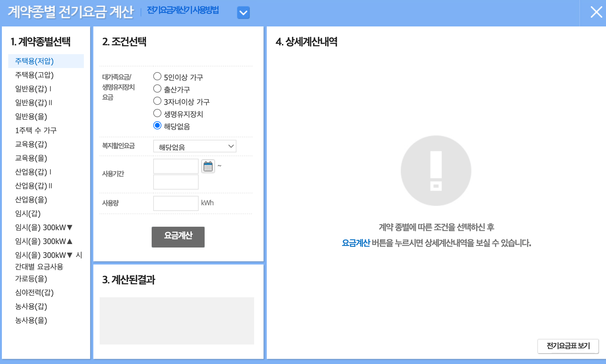Click the 사용량 kWh input field

coord(175,203)
